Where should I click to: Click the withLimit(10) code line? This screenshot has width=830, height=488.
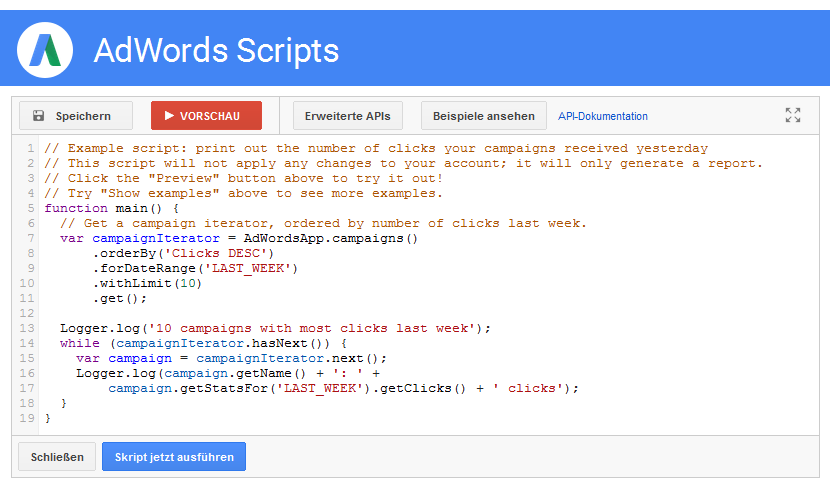(147, 283)
